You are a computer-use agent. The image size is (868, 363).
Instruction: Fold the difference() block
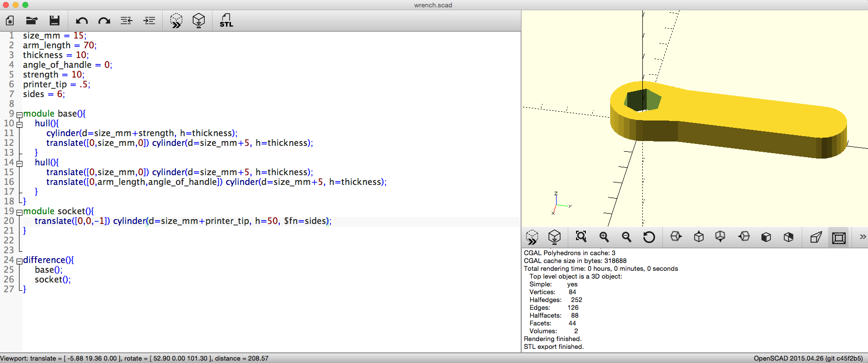pyautogui.click(x=19, y=261)
